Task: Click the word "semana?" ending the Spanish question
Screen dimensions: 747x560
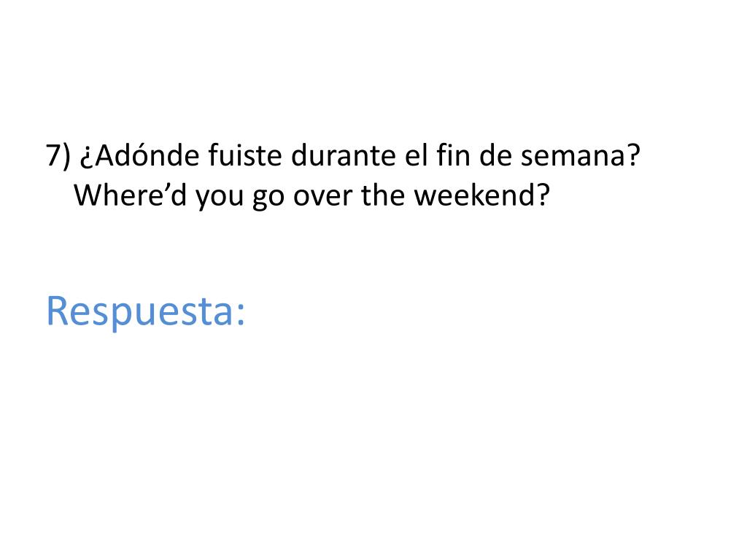Action: pyautogui.click(x=580, y=156)
